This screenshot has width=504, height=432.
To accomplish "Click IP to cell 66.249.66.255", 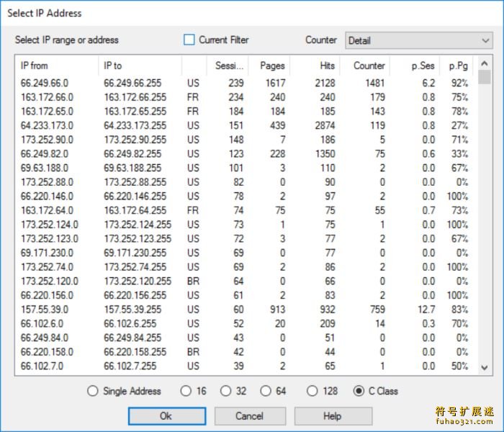I will click(132, 83).
